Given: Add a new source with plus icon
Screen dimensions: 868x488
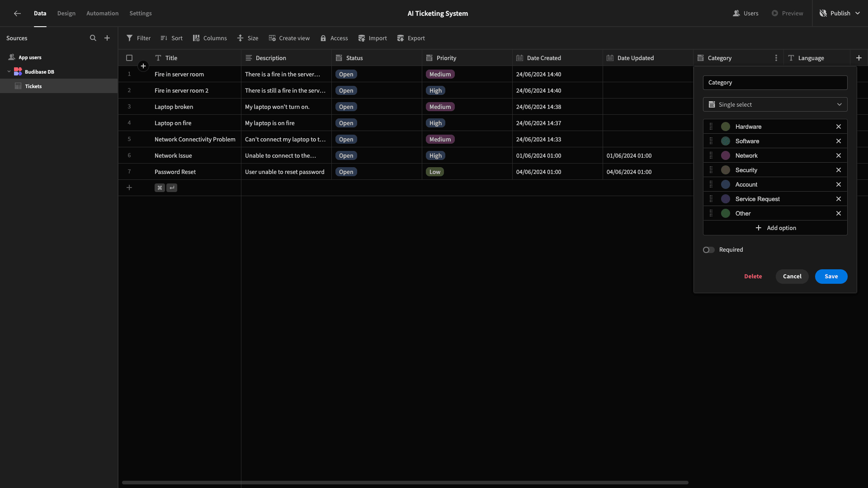Looking at the screenshot, I should pos(107,38).
